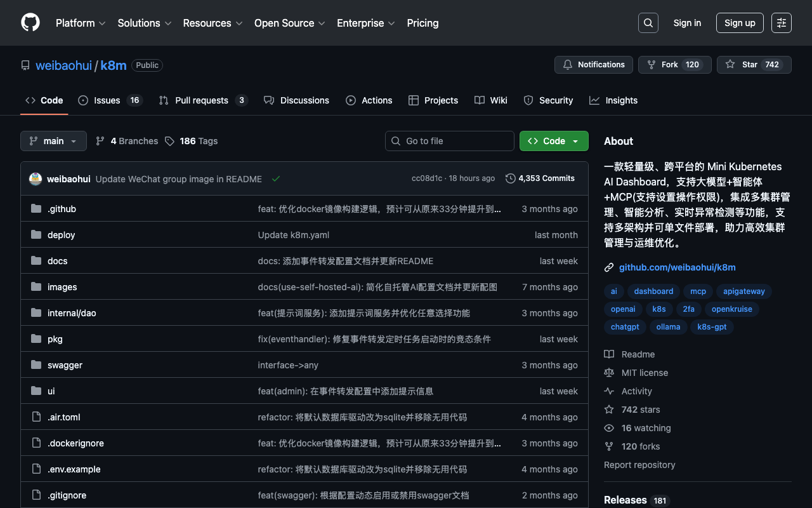Open the github.com/weibaohui/k8m link
The width and height of the screenshot is (812, 508).
[x=677, y=267]
